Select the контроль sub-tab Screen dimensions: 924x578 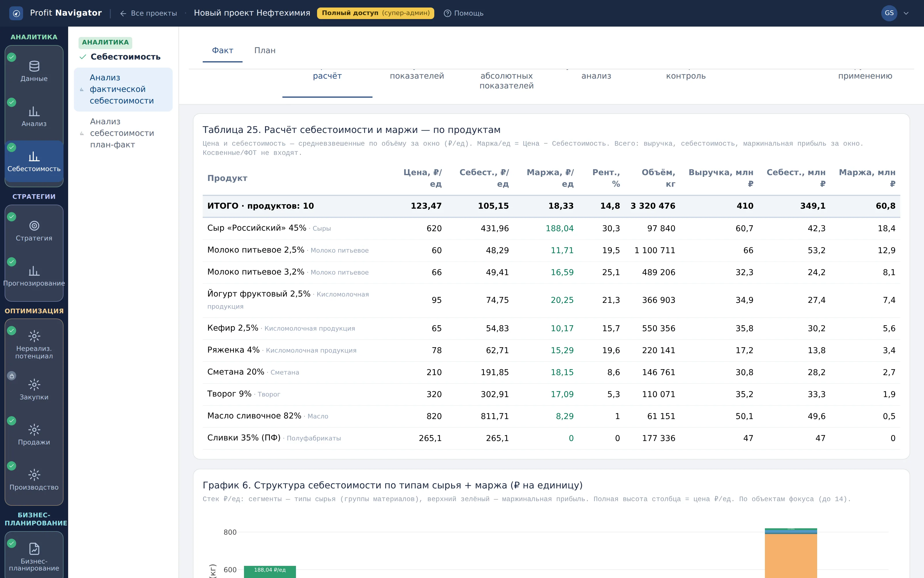click(x=686, y=76)
